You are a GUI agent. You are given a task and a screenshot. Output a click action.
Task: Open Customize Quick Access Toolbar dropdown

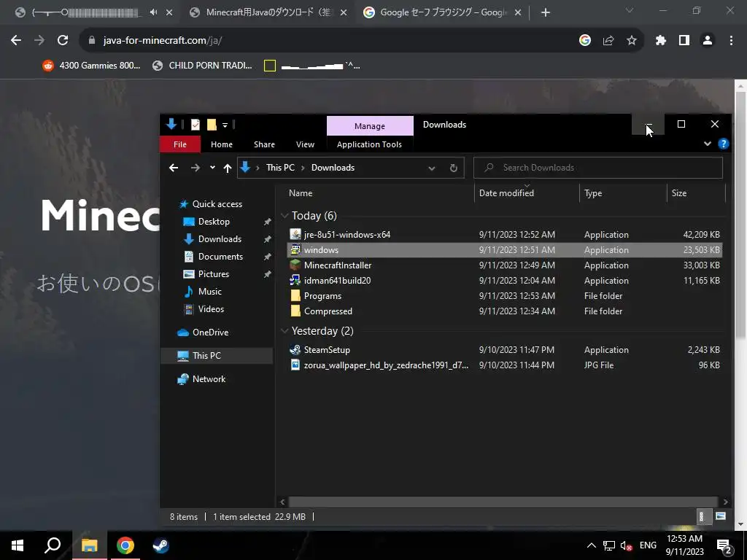(225, 125)
